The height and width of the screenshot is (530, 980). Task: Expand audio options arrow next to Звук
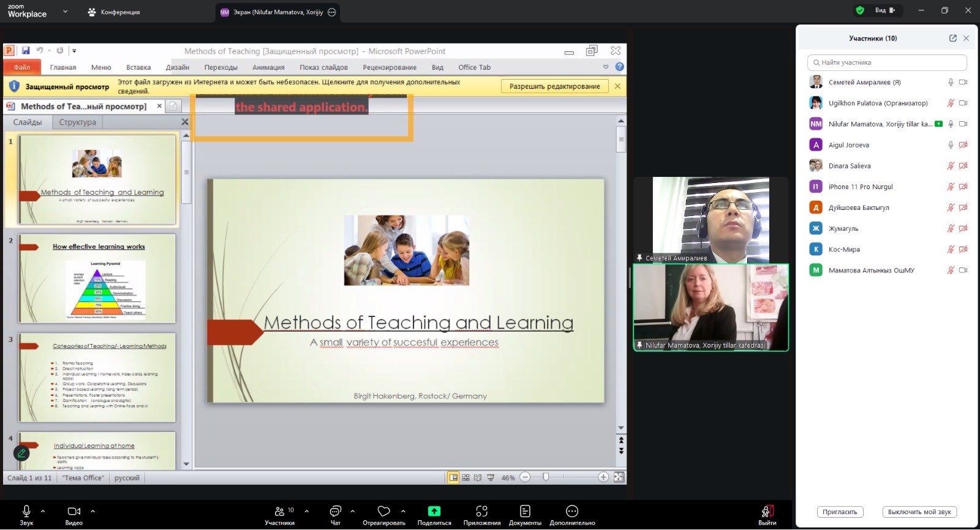(x=43, y=511)
